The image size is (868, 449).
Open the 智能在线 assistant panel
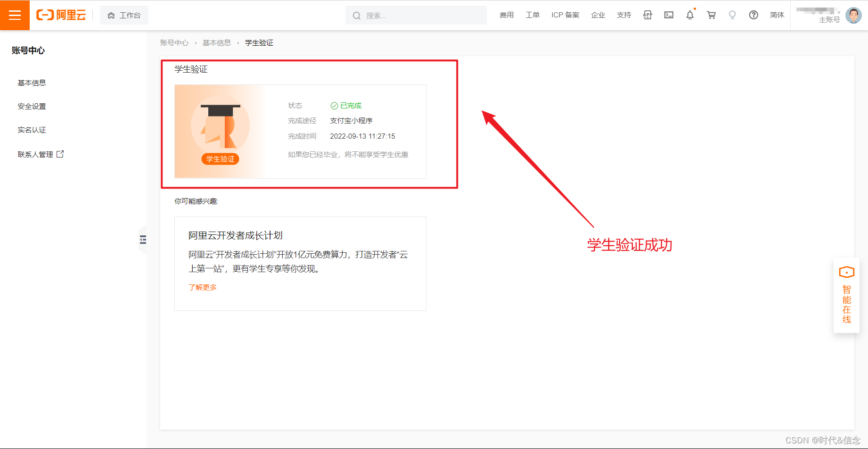(x=846, y=295)
